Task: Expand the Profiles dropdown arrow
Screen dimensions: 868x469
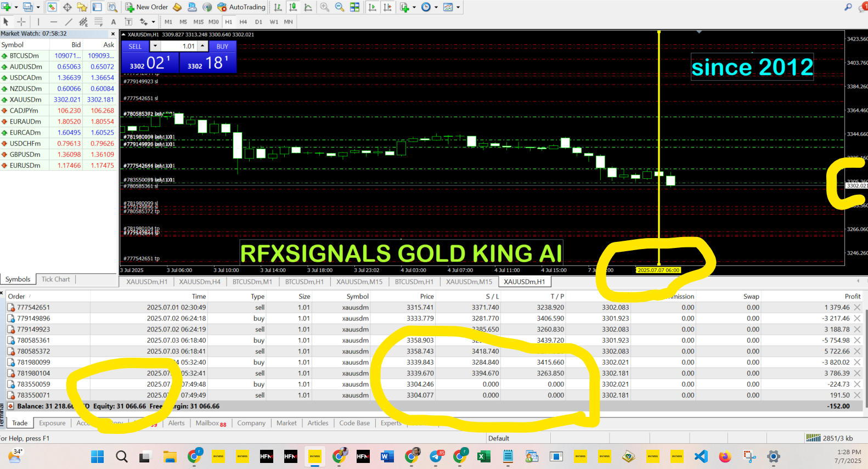Action: pos(38,7)
